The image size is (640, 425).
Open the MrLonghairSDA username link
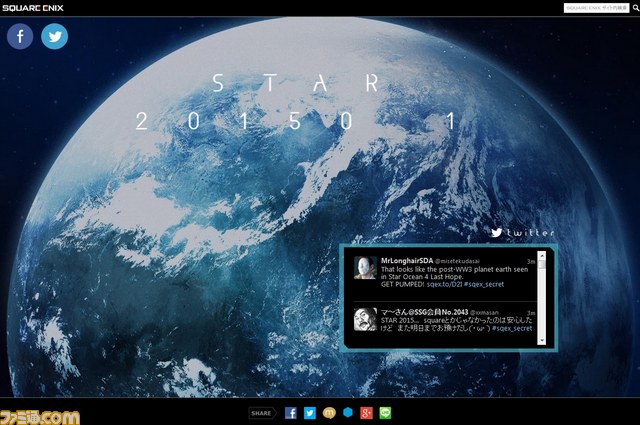[407, 260]
